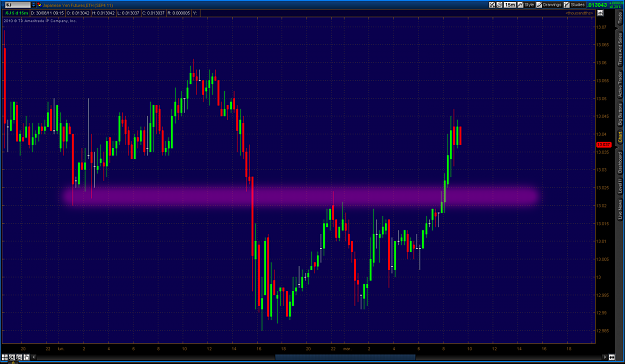
Task: Open the Times And Sales side tab
Action: (x=620, y=49)
